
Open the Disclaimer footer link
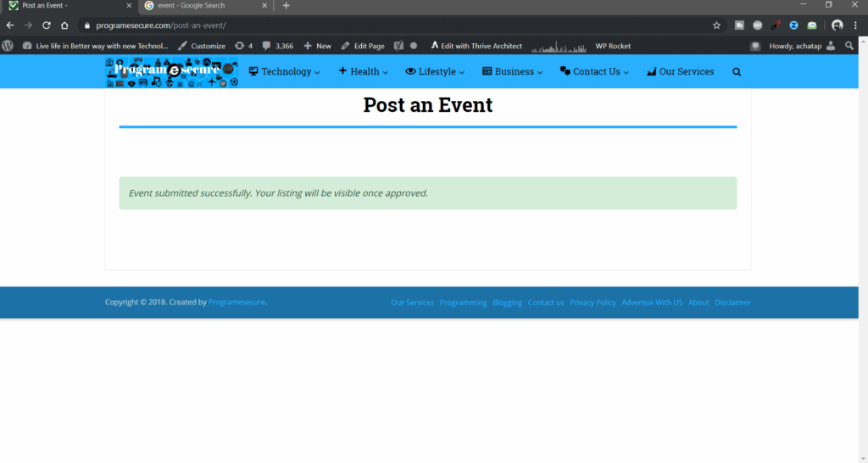click(733, 303)
